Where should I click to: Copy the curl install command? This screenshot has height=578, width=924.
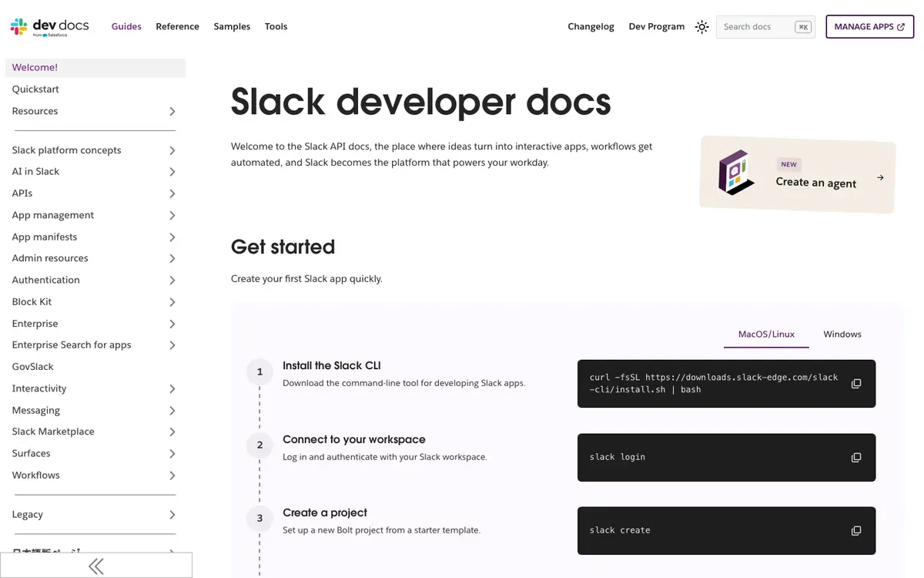855,384
